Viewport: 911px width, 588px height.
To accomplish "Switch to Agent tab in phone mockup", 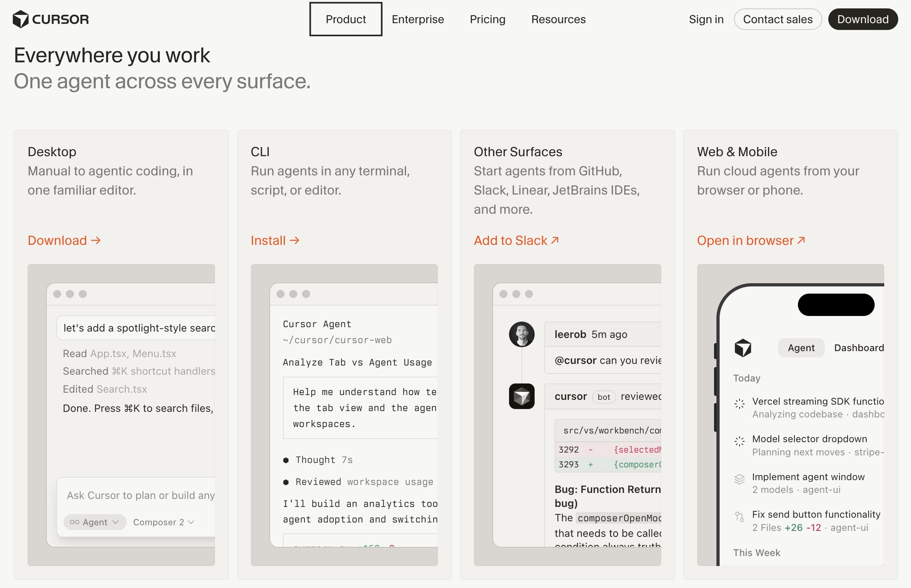I will coord(801,348).
